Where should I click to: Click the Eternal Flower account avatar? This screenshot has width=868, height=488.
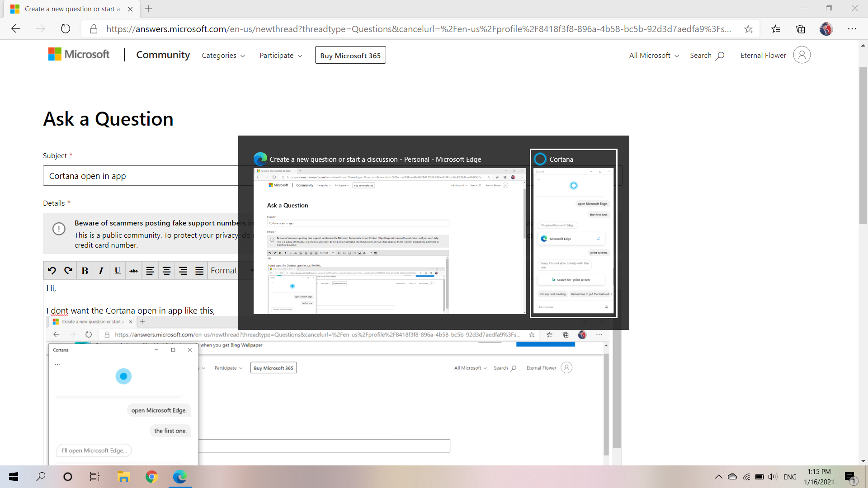pyautogui.click(x=802, y=55)
